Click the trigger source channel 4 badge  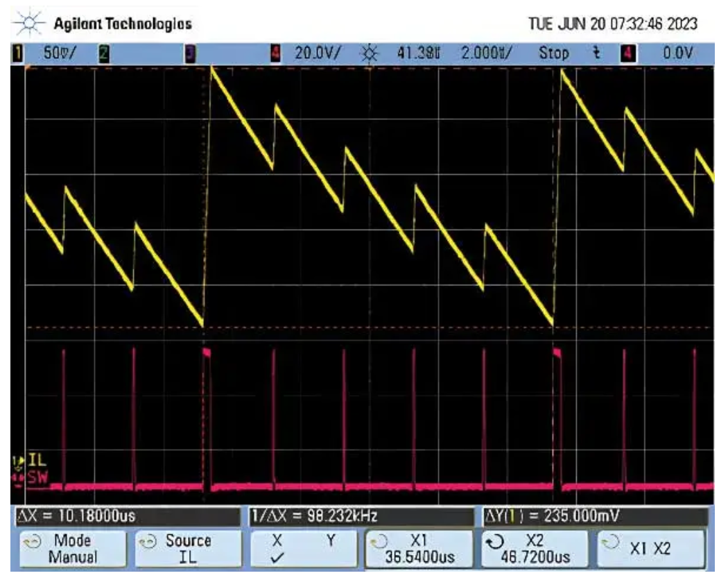tap(627, 53)
